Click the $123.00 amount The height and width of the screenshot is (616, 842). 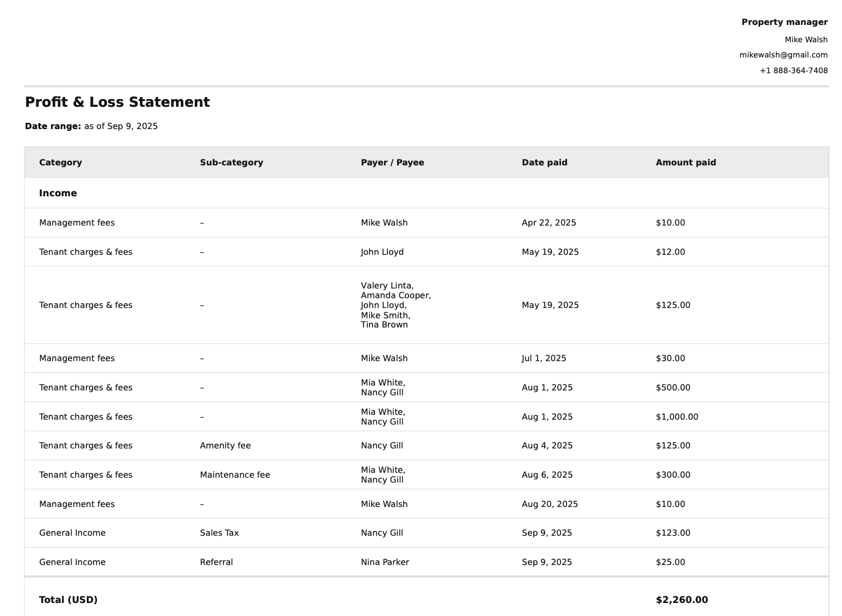673,533
